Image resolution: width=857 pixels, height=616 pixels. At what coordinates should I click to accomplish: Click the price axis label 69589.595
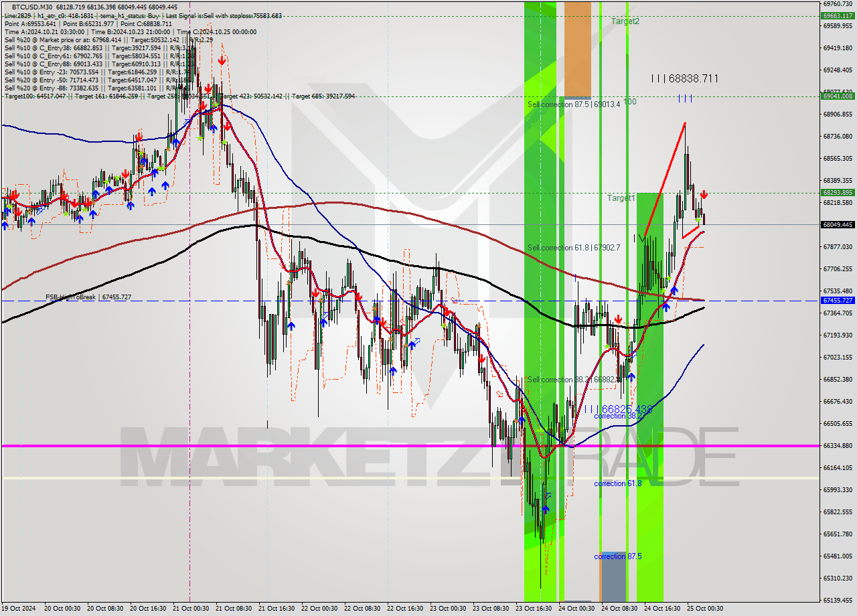pos(838,25)
